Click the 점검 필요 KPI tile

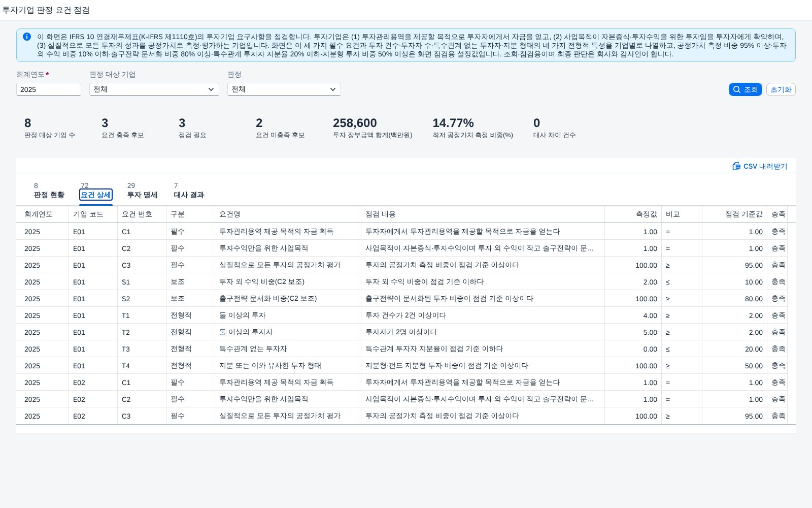[192, 128]
